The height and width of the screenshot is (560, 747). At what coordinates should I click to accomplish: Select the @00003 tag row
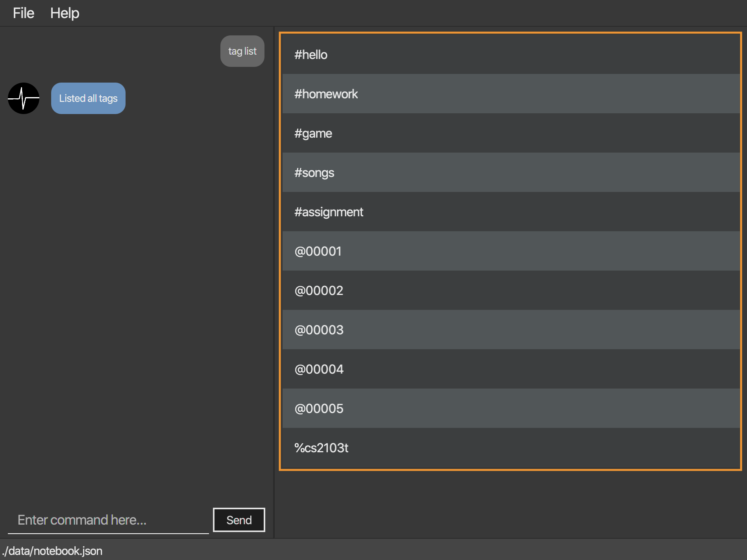point(511,330)
